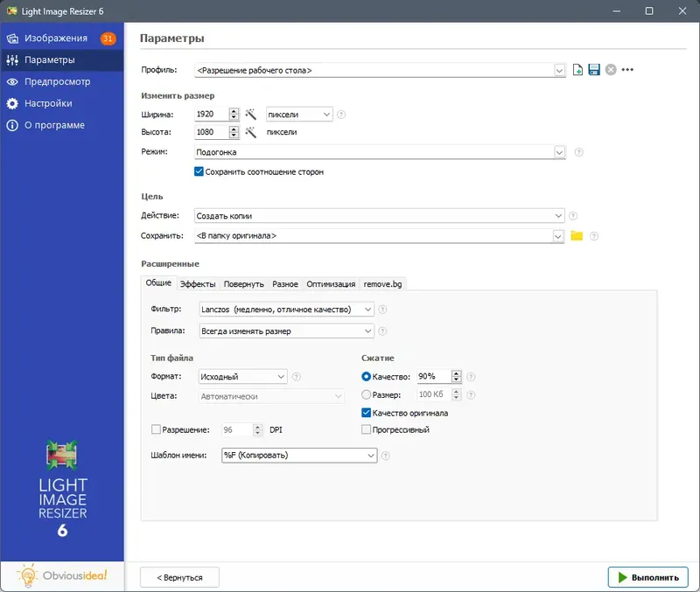700x592 pixels.
Task: Delete profile using the gray X icon
Action: click(x=611, y=70)
